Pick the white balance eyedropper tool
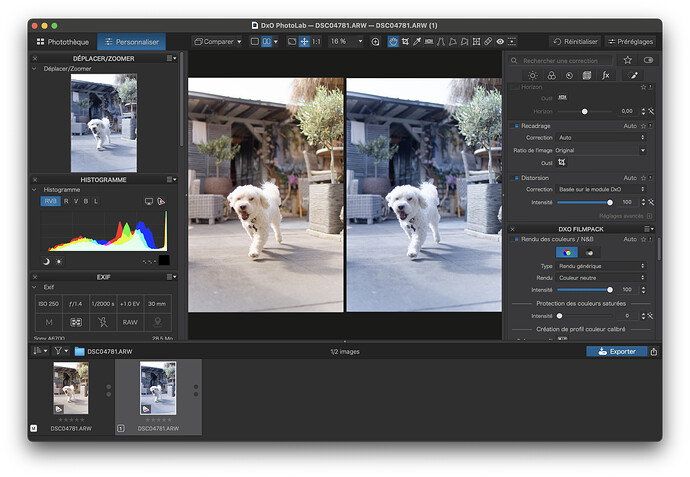This screenshot has width=690, height=477. [x=417, y=41]
